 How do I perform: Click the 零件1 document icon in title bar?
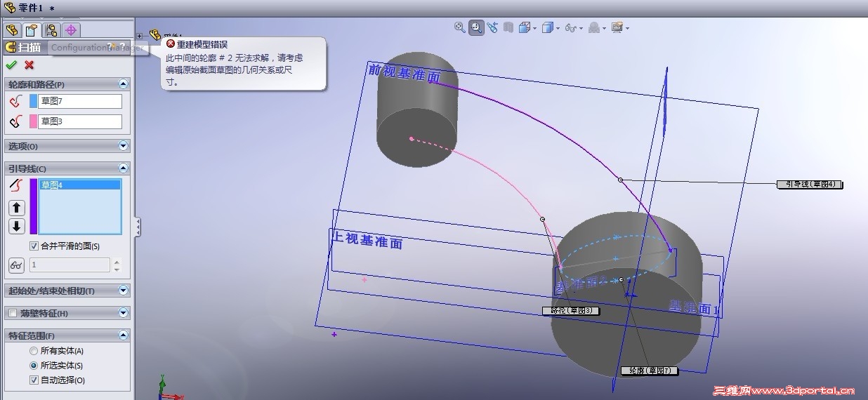[x=10, y=7]
